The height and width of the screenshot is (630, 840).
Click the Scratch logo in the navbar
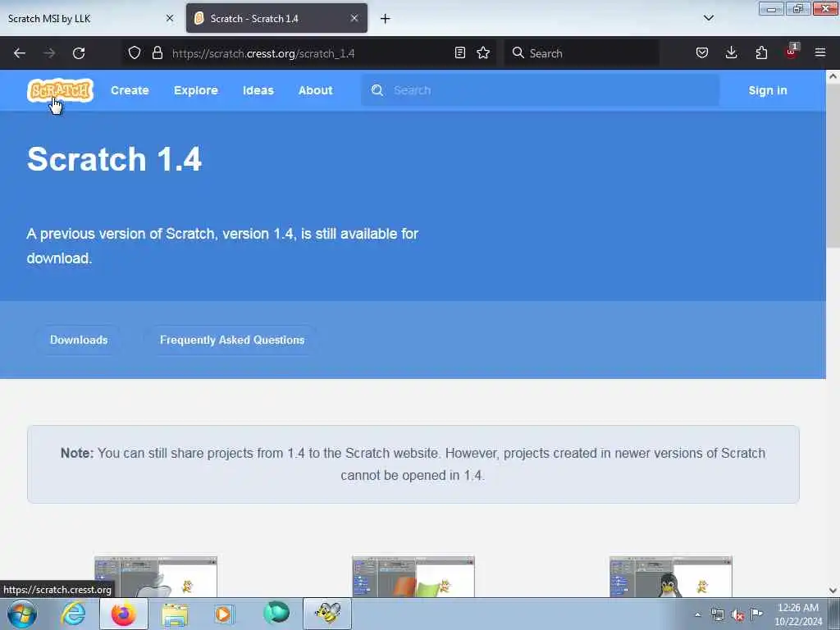point(60,90)
